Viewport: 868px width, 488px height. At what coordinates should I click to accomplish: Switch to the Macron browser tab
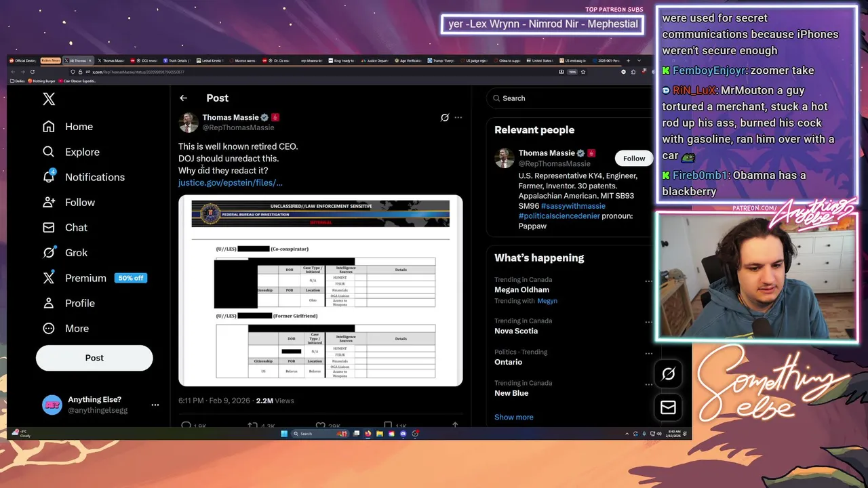click(x=243, y=60)
